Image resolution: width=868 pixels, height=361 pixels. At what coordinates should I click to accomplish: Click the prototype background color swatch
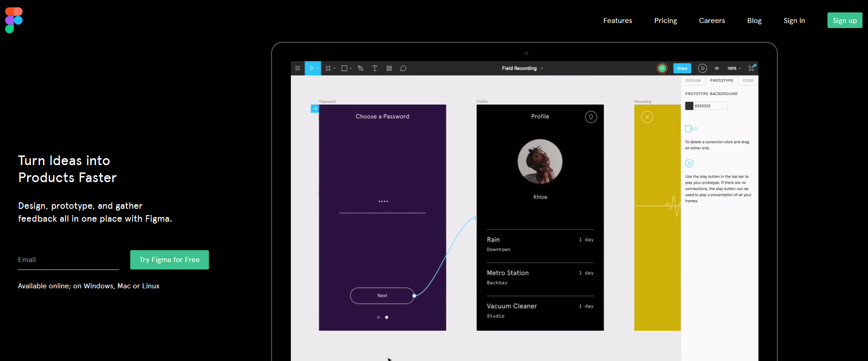pyautogui.click(x=689, y=106)
